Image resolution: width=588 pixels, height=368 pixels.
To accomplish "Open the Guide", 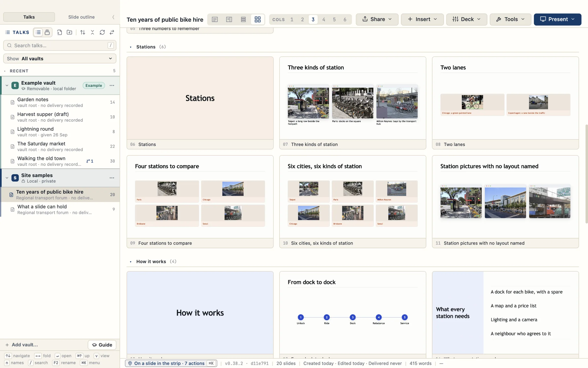I will click(102, 345).
